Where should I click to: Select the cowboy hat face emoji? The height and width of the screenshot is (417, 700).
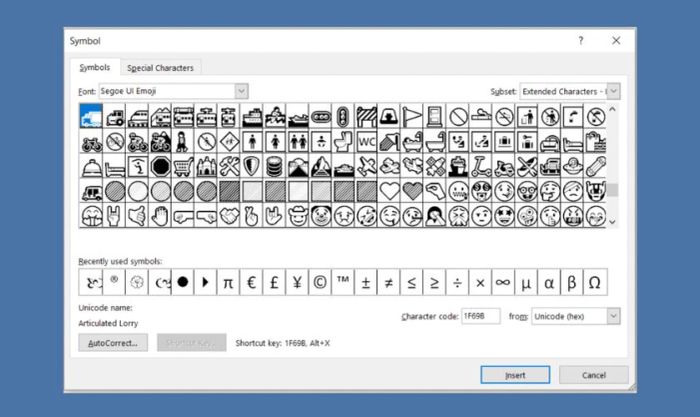[297, 216]
